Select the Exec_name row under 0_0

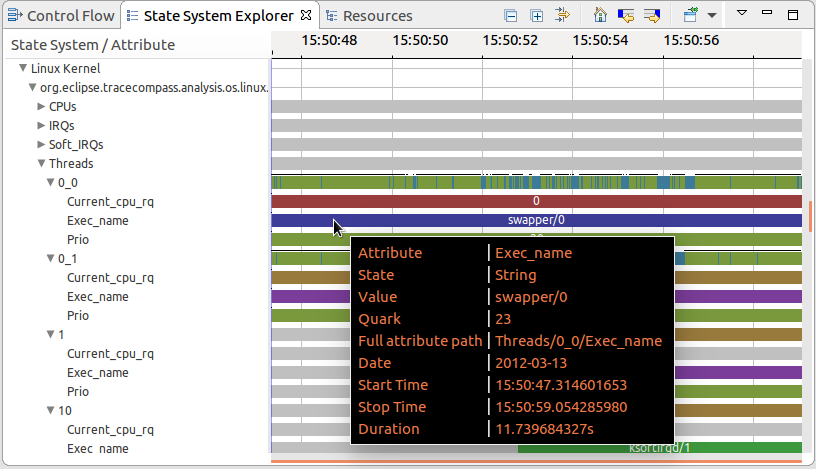click(97, 221)
